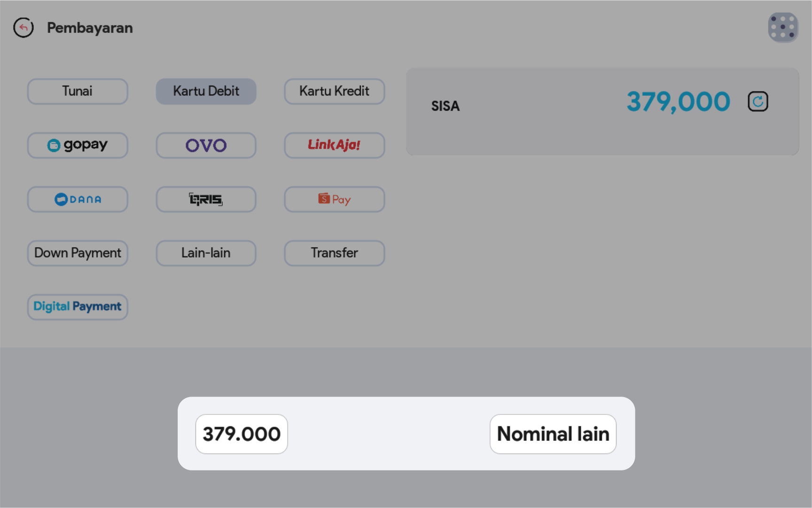This screenshot has height=508, width=812.
Task: Click Nominal lain to enter custom amount
Action: pos(553,434)
